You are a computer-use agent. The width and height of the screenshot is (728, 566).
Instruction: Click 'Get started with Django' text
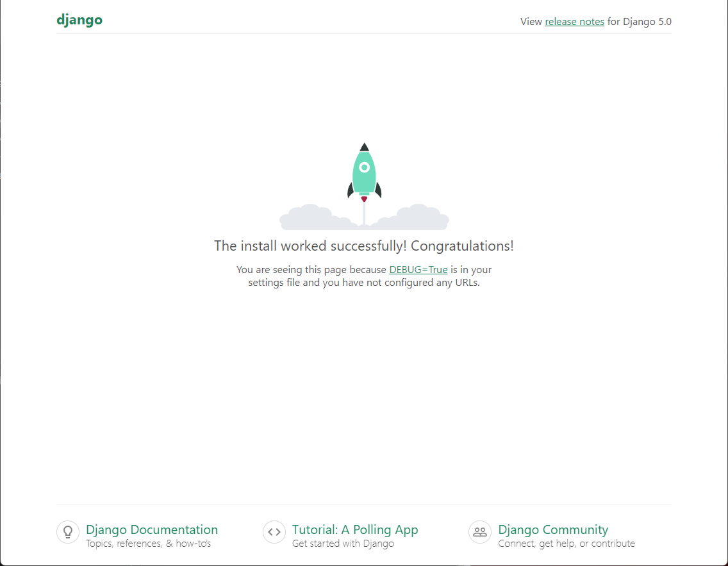click(343, 544)
